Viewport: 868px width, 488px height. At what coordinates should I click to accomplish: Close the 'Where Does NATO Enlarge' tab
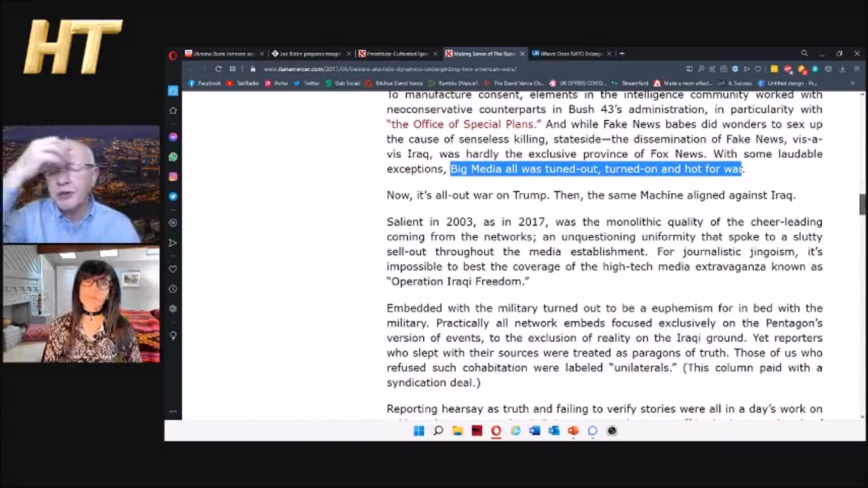[609, 54]
